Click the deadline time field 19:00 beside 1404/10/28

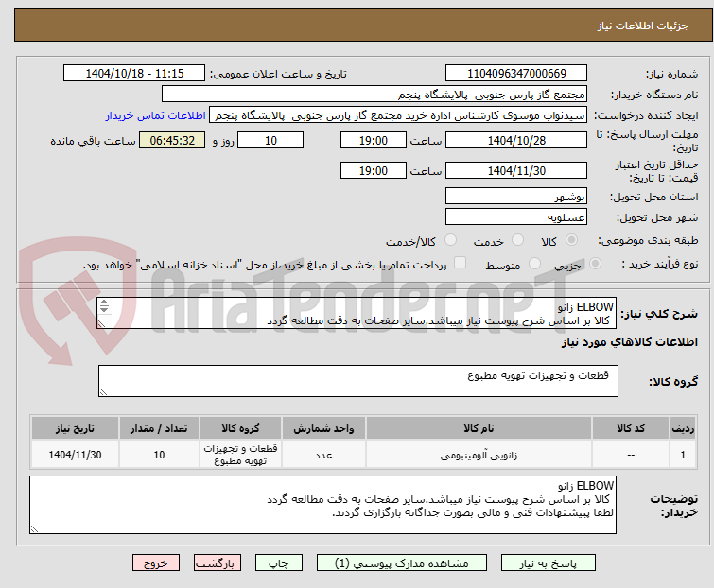(x=373, y=140)
